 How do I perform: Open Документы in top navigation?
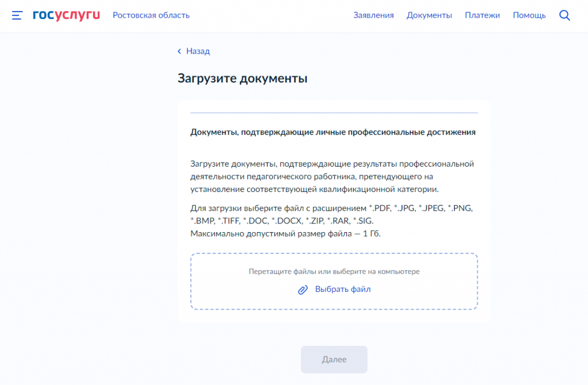tap(430, 16)
